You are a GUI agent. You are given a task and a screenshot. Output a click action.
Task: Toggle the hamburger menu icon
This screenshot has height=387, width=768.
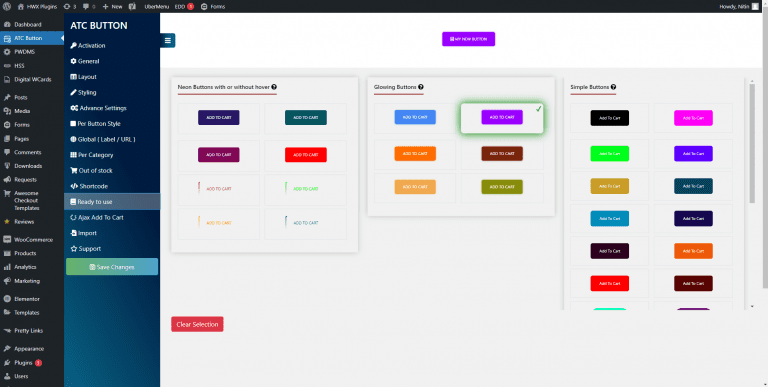coord(168,41)
